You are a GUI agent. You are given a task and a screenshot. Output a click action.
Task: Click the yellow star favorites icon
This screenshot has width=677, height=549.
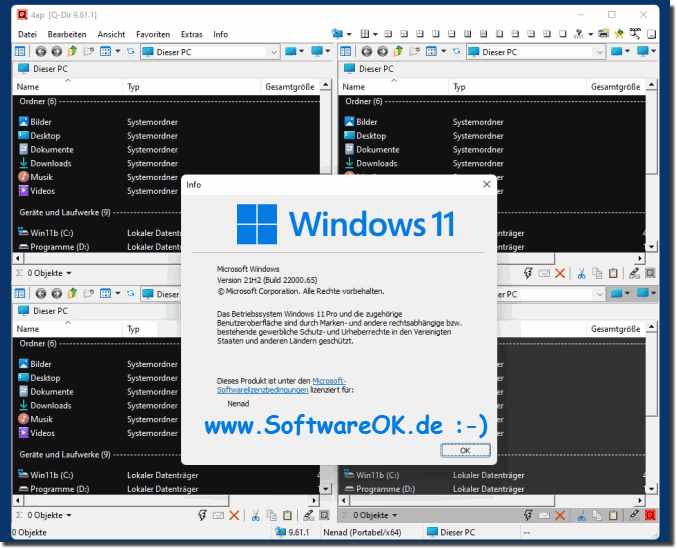click(x=619, y=34)
